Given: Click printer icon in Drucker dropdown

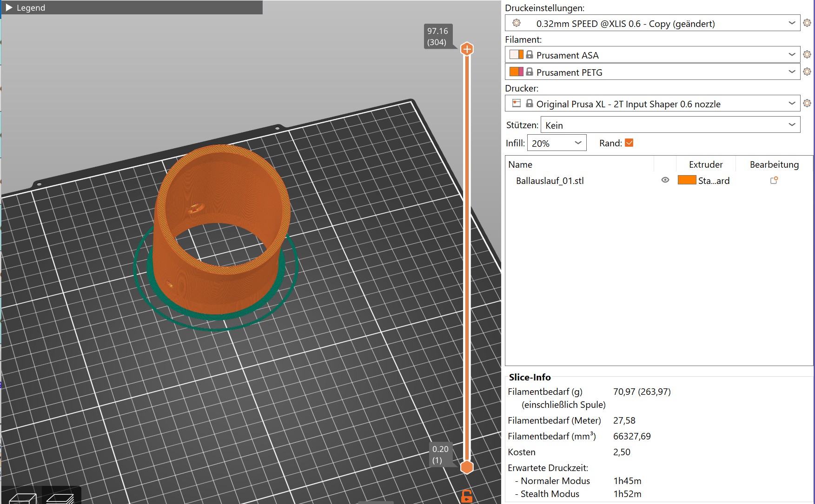Looking at the screenshot, I should 517,103.
